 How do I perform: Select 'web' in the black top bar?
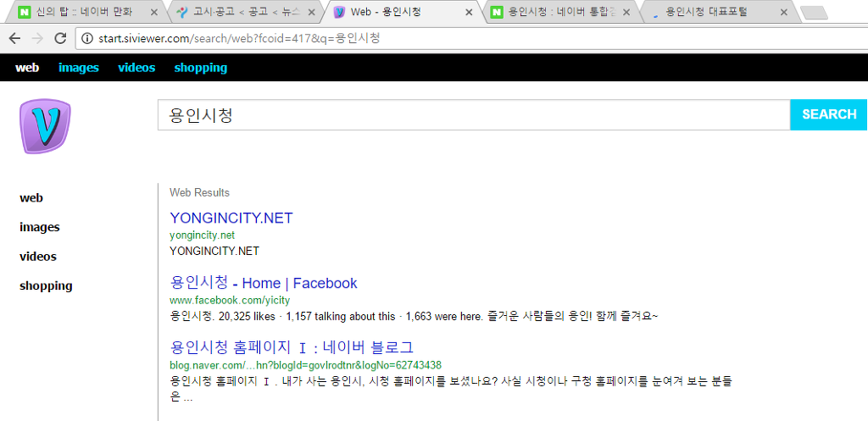27,68
